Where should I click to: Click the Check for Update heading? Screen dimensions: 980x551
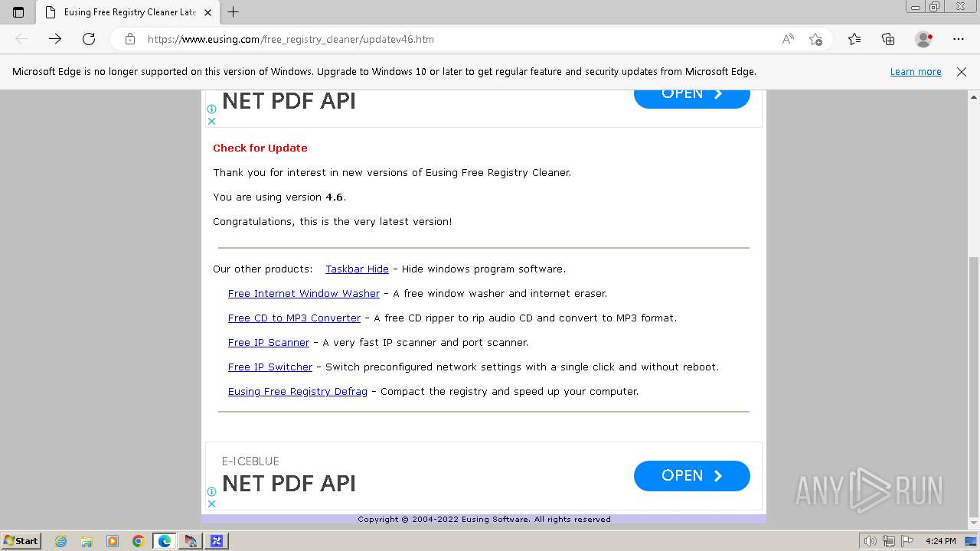[260, 148]
